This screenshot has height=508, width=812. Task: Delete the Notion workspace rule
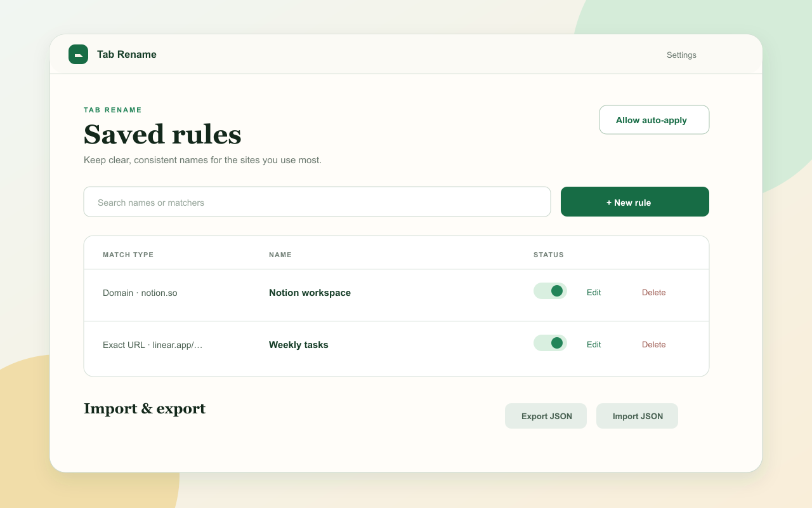[x=654, y=293]
